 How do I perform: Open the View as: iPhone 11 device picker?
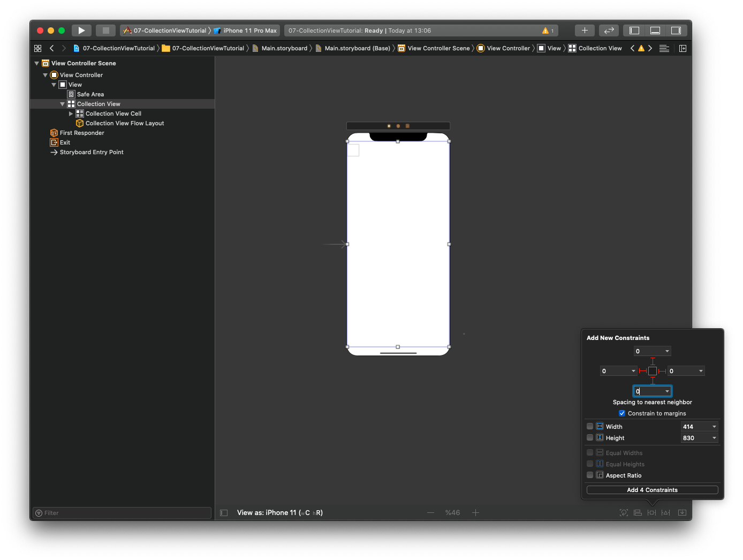click(x=280, y=512)
